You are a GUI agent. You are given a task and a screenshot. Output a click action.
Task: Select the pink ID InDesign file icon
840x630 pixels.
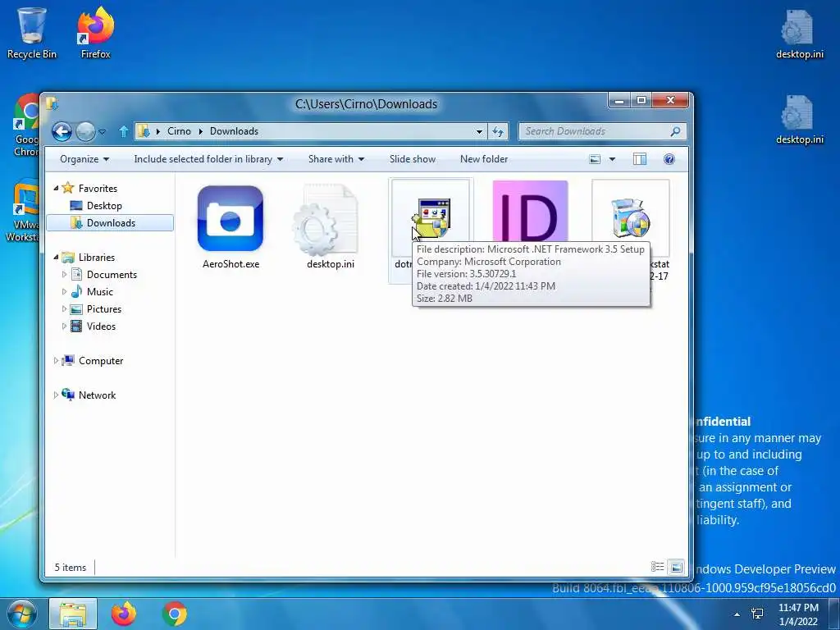tap(530, 211)
